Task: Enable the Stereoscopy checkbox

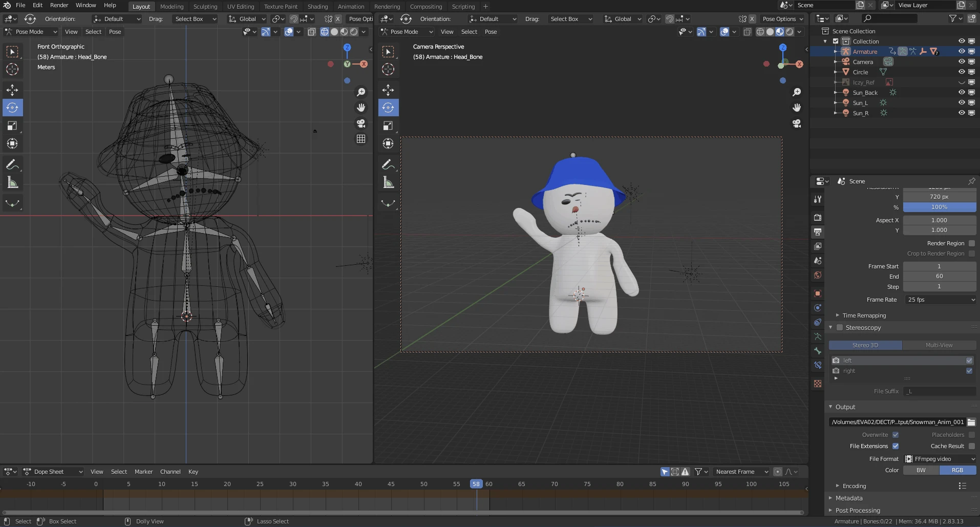Action: click(x=840, y=327)
